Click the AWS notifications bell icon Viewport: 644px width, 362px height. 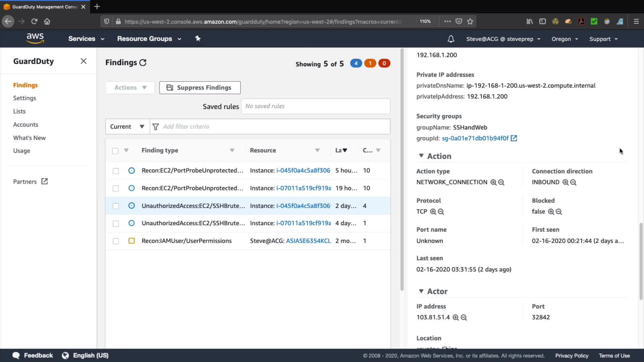(451, 39)
